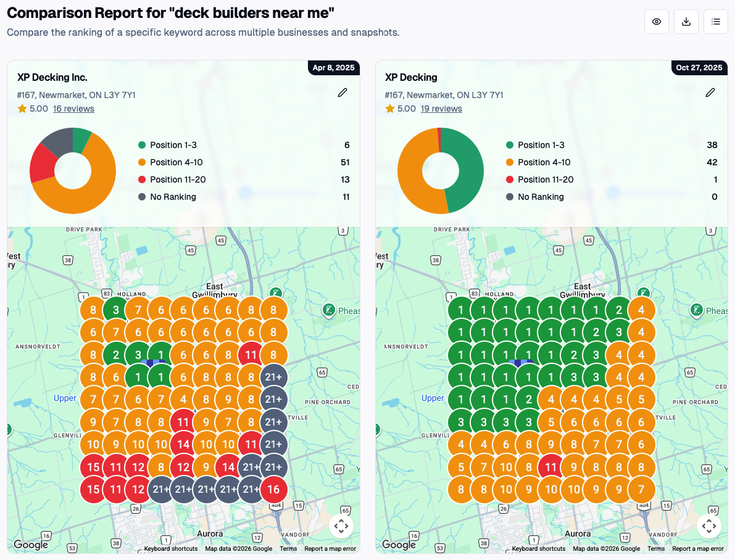Toggle Position 11-20 legend in XP Decking Inc. card
Viewport: 735px width, 560px height.
(x=172, y=180)
